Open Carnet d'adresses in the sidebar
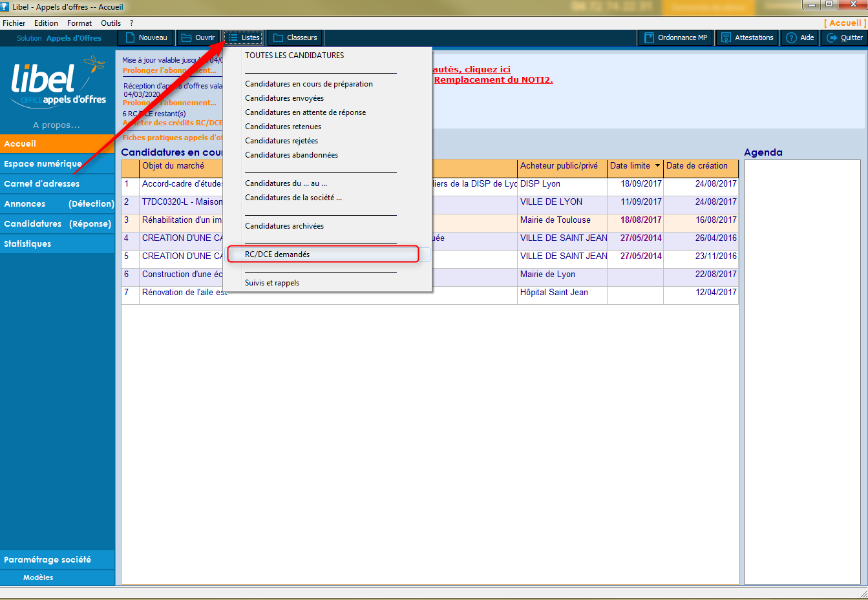The width and height of the screenshot is (868, 600). 58,184
